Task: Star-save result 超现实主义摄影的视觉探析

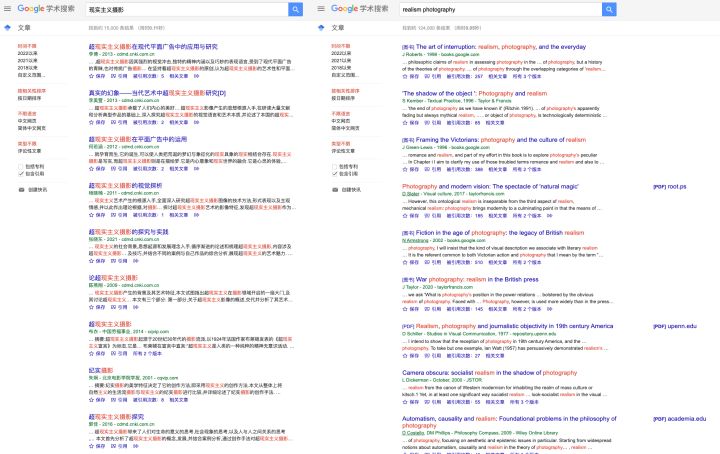Action: coord(91,215)
